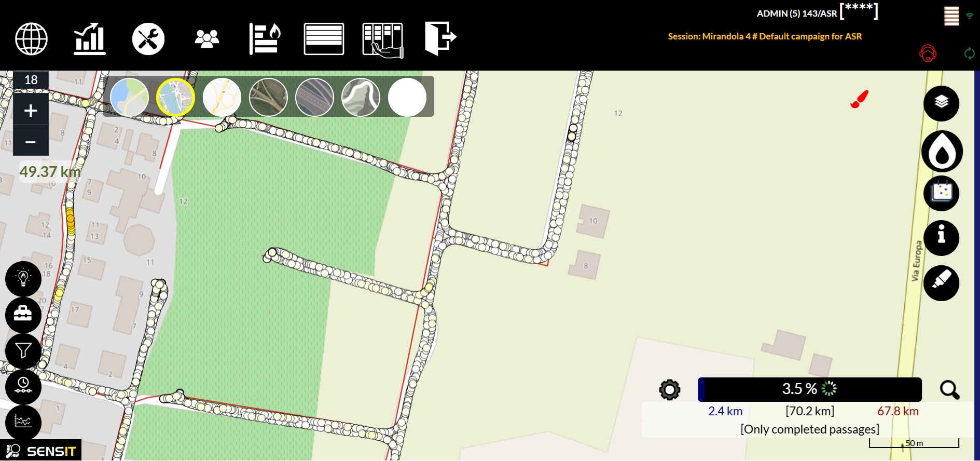This screenshot has width=980, height=461.
Task: Select the terrain river basemap thumbnail
Action: 361,97
